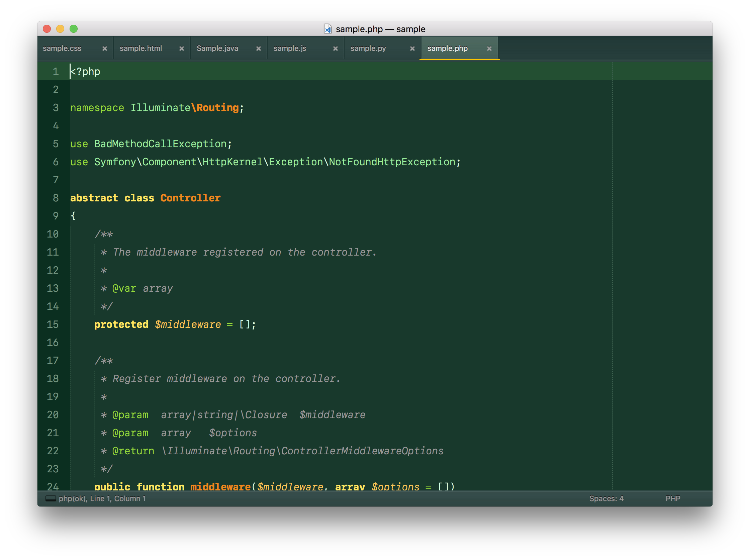Close the sample.js tab
The height and width of the screenshot is (560, 750).
click(336, 49)
